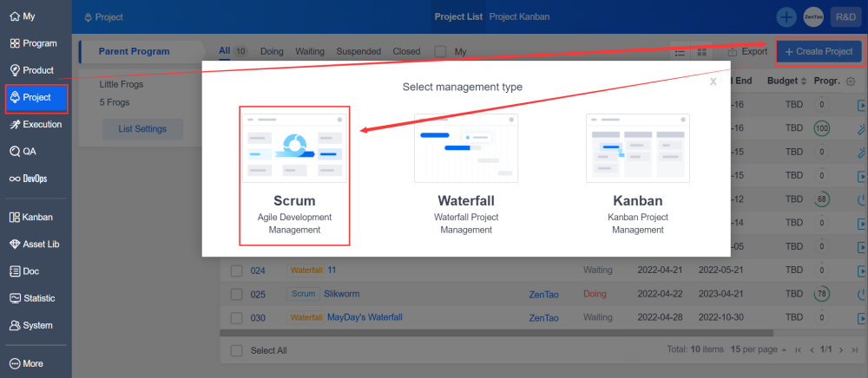Expand the R&D mode switcher
868x378 pixels.
click(x=844, y=16)
